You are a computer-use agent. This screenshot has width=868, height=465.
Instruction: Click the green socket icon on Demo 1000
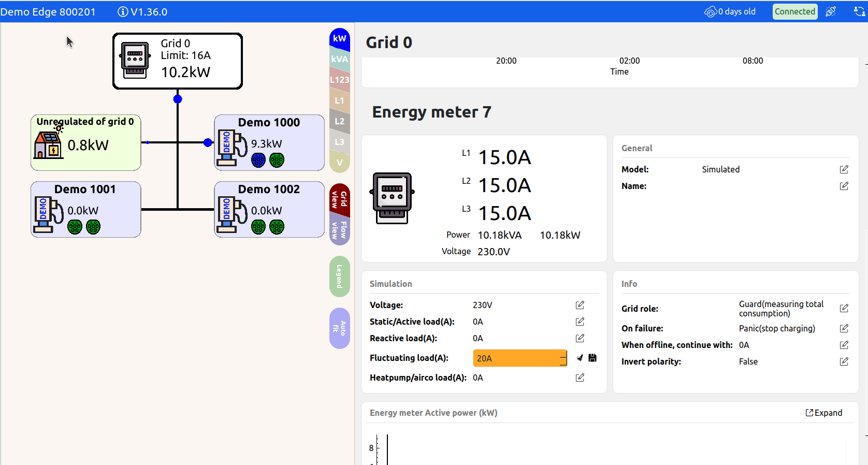(x=277, y=160)
